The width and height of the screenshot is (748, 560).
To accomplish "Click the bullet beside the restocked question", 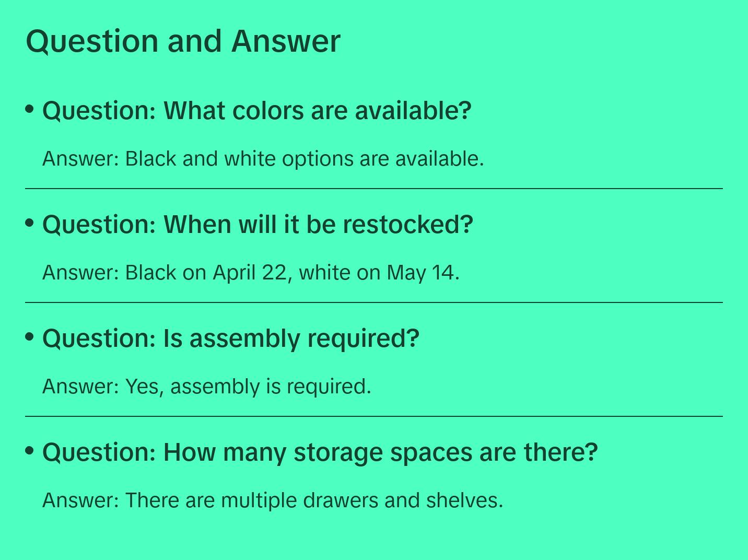I will (x=30, y=223).
